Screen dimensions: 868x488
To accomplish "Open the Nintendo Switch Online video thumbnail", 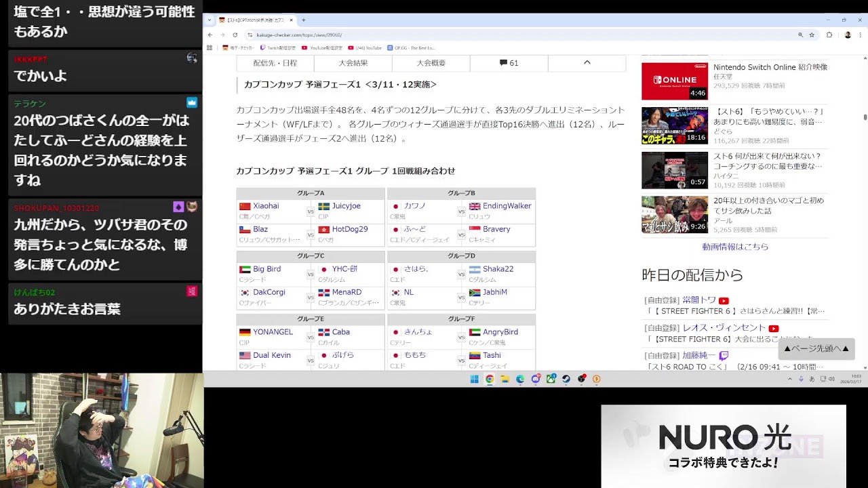I will pos(675,81).
